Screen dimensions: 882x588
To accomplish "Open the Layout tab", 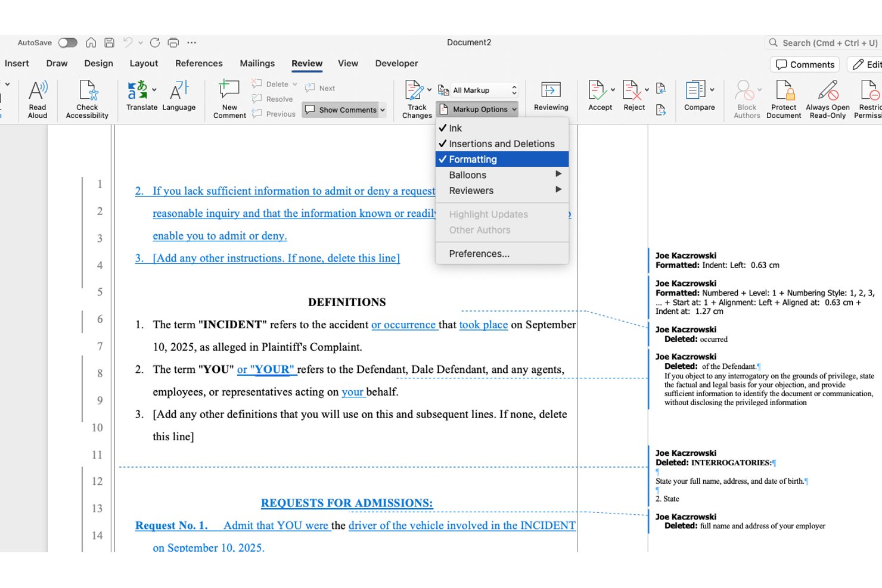I will pyautogui.click(x=144, y=63).
